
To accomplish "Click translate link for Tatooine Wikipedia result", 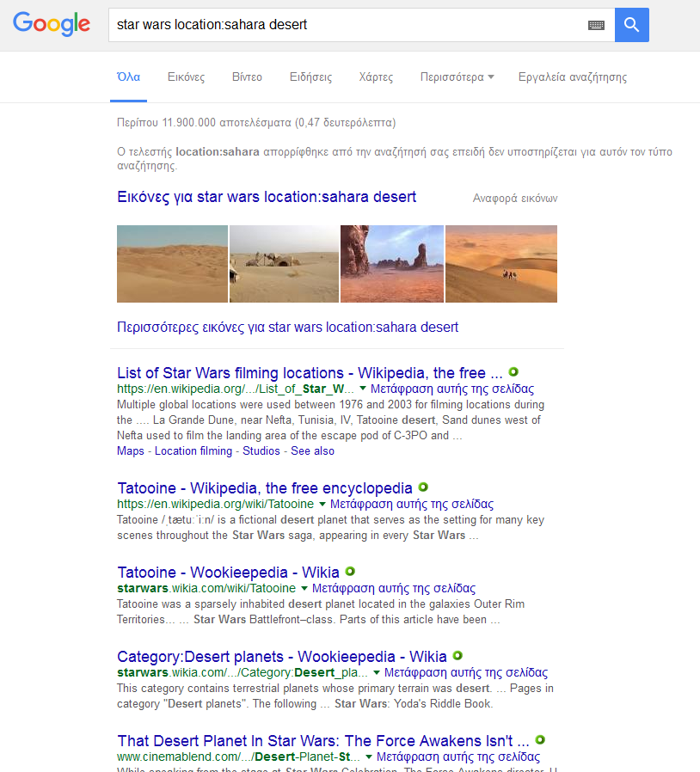I will (x=412, y=504).
